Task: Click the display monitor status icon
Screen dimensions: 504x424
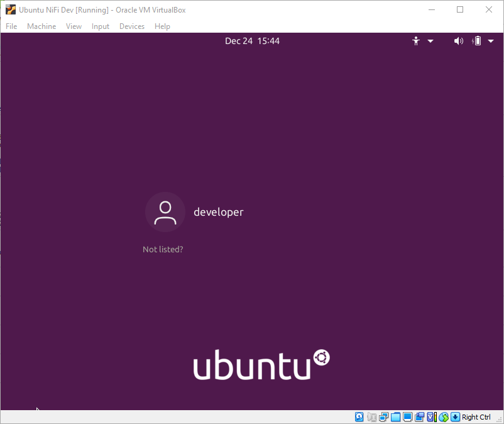Action: [x=407, y=417]
